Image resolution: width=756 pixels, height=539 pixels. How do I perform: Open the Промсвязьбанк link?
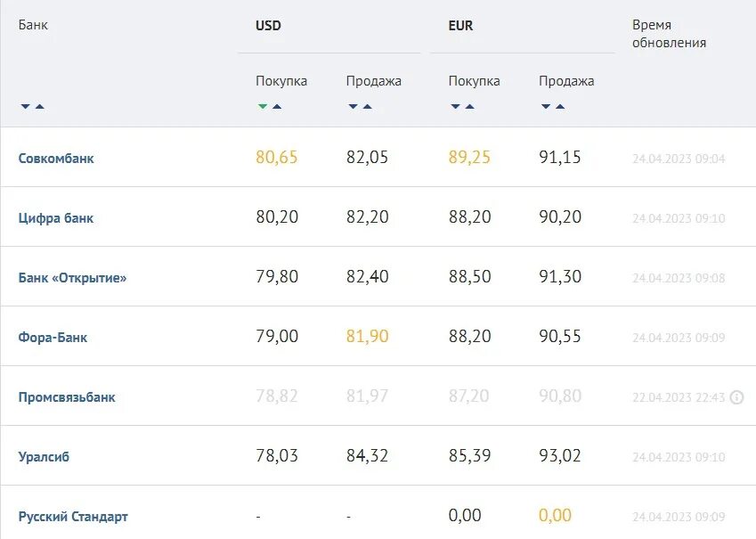(x=67, y=397)
